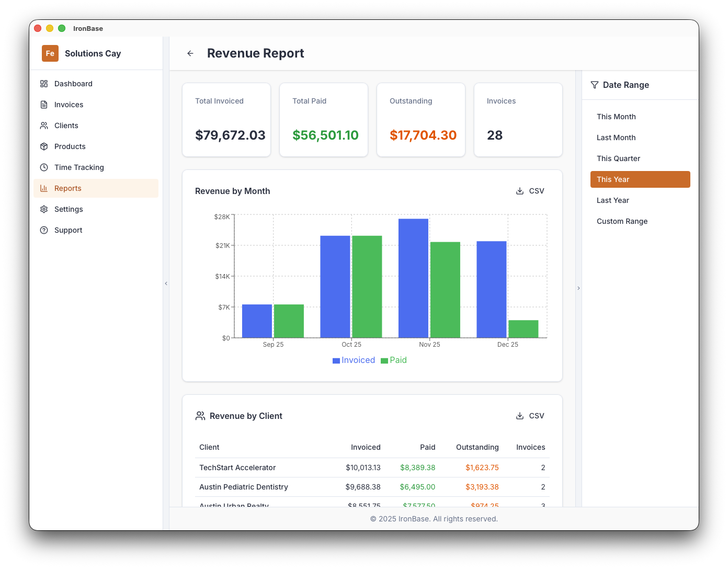Select the Clients people icon

point(44,126)
